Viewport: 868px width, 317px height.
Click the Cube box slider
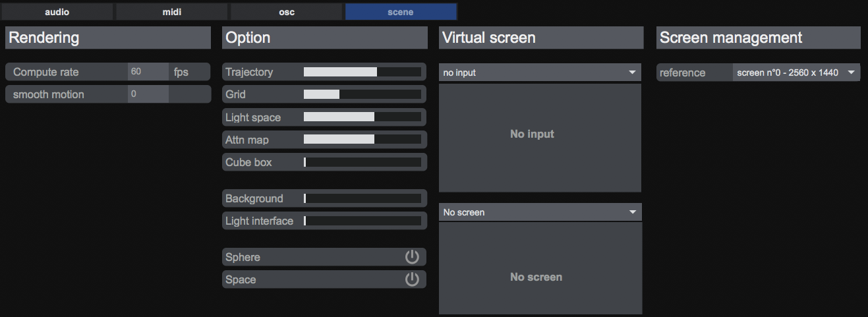[x=362, y=162]
